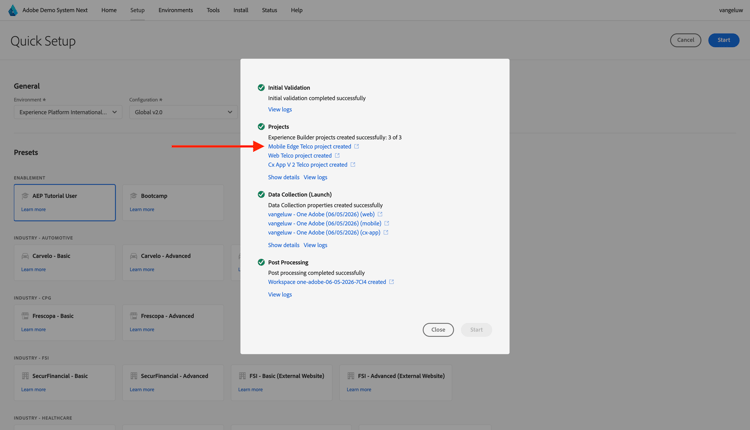Open the Status menu

coord(269,10)
